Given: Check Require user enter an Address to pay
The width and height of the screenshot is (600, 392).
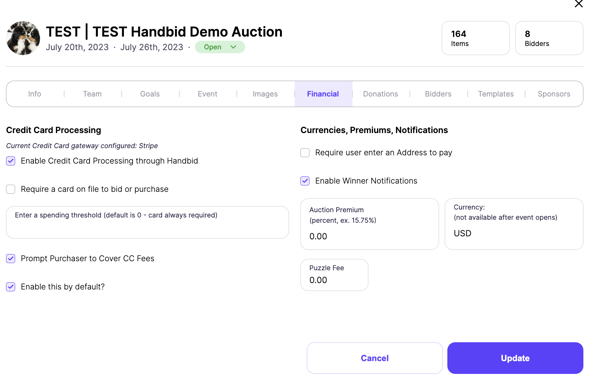Looking at the screenshot, I should pos(305,153).
